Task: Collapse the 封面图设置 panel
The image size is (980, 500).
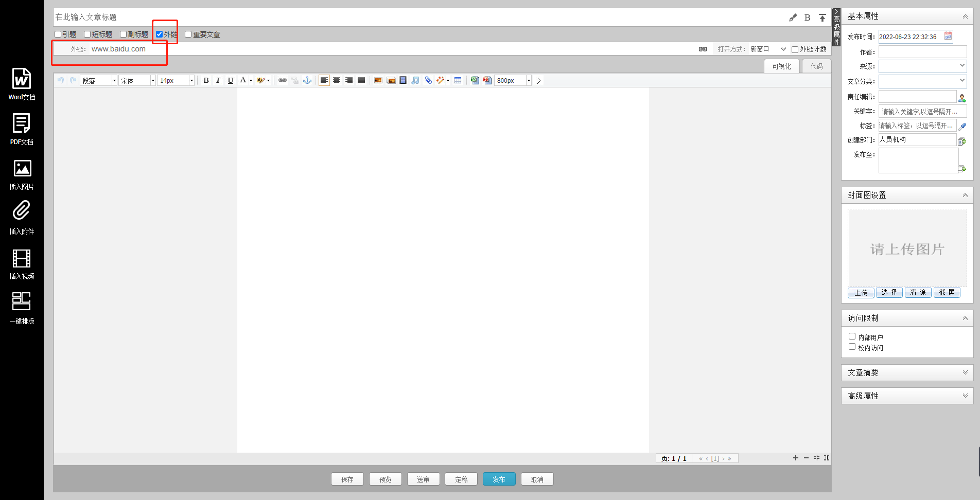Action: pyautogui.click(x=965, y=195)
